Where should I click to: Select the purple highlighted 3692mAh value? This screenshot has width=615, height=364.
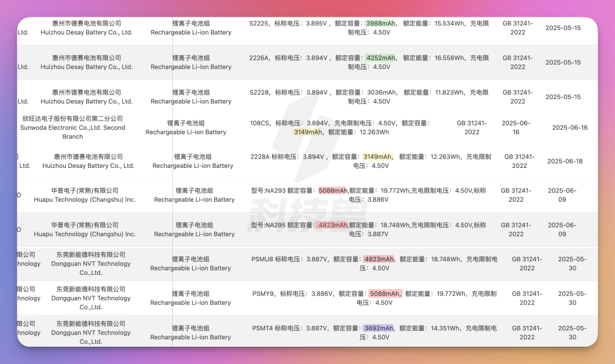(x=378, y=328)
